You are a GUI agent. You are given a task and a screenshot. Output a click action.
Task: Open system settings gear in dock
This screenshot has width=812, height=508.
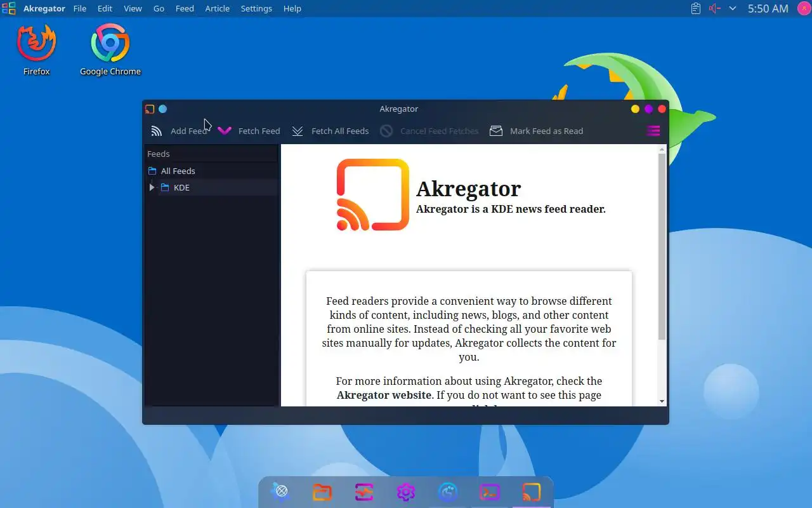(406, 491)
